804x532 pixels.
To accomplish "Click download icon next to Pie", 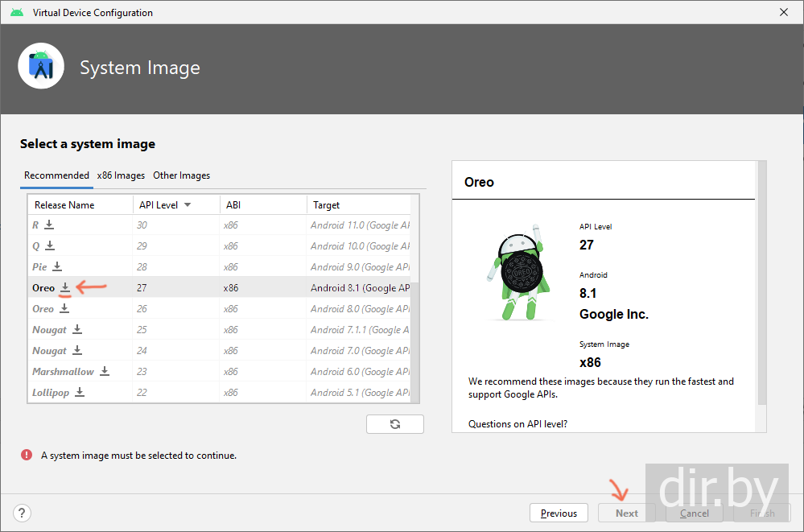I will [x=57, y=266].
